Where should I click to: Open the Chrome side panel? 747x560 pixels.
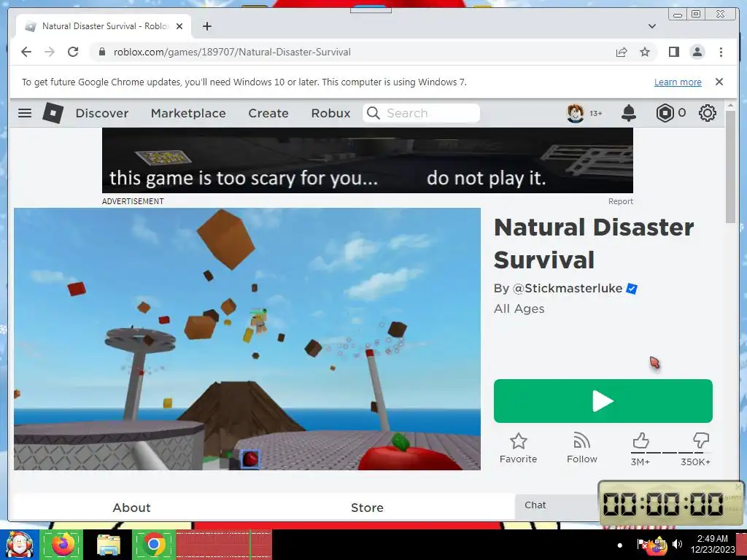coord(673,52)
